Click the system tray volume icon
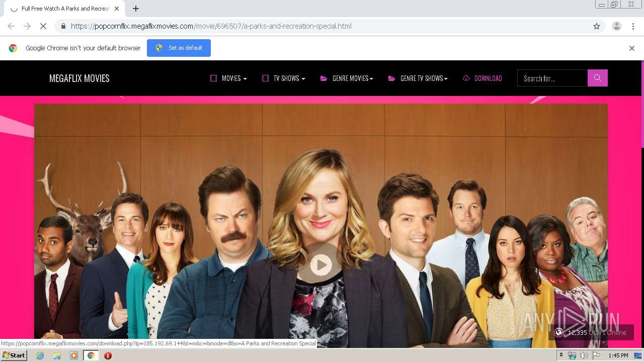 coord(584,355)
